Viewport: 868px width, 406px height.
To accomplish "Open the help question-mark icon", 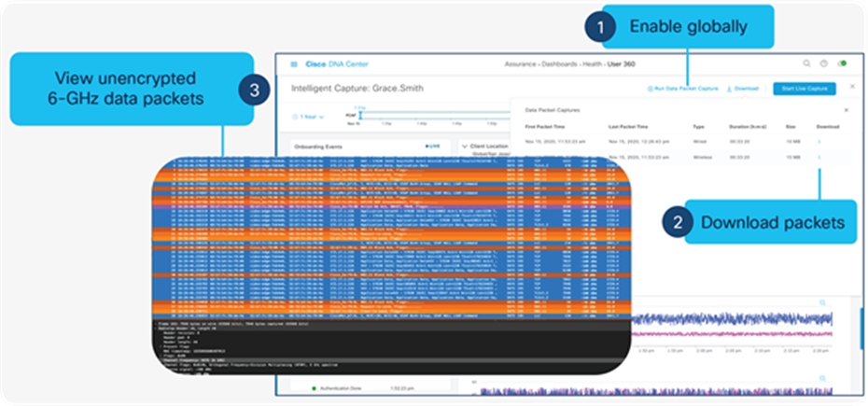I will pyautogui.click(x=824, y=63).
